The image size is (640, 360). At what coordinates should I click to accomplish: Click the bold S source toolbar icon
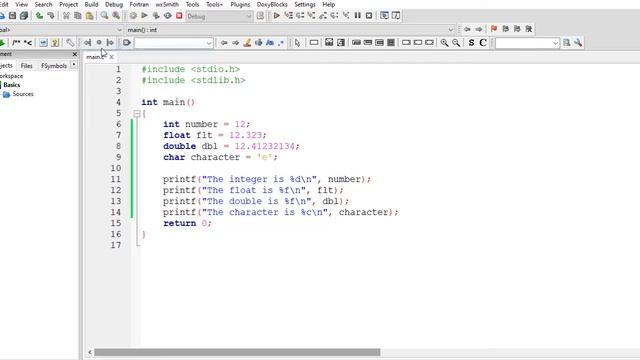[x=471, y=42]
